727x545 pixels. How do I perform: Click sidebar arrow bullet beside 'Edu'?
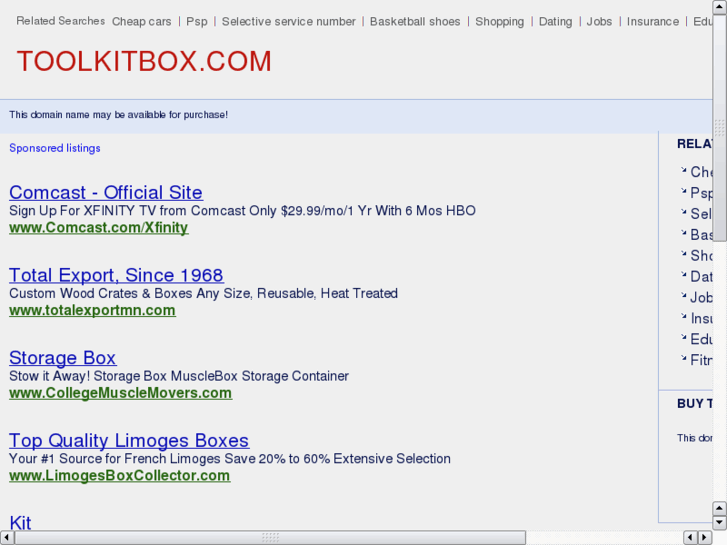click(683, 337)
